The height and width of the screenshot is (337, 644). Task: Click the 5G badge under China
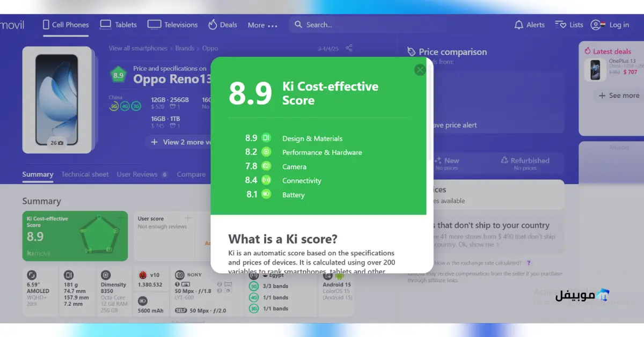pyautogui.click(x=114, y=106)
